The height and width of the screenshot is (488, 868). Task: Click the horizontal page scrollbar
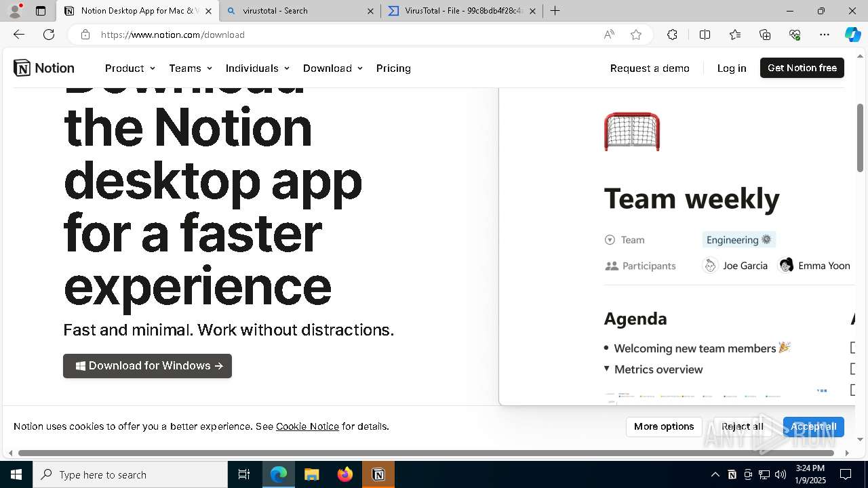[x=427, y=453]
